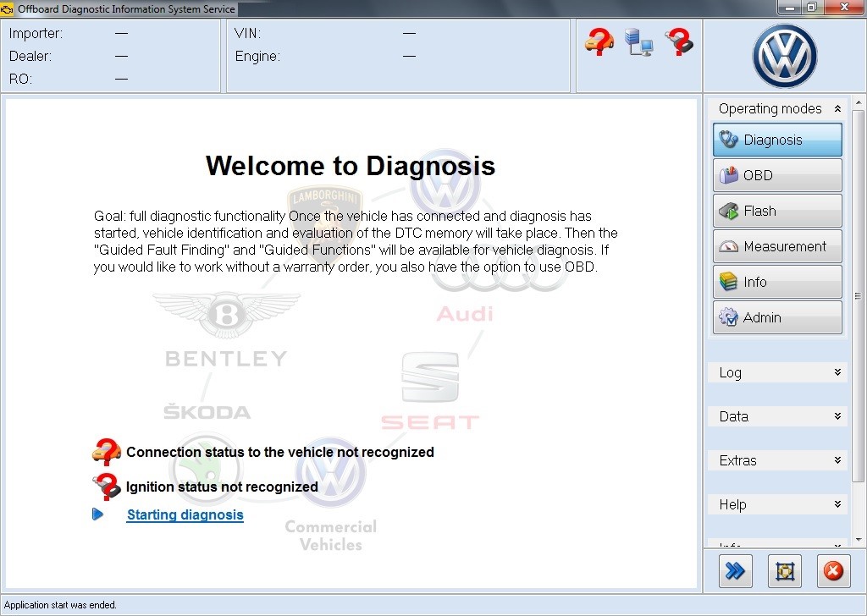867x616 pixels.
Task: Click the blue double-arrow forward button
Action: pyautogui.click(x=736, y=571)
